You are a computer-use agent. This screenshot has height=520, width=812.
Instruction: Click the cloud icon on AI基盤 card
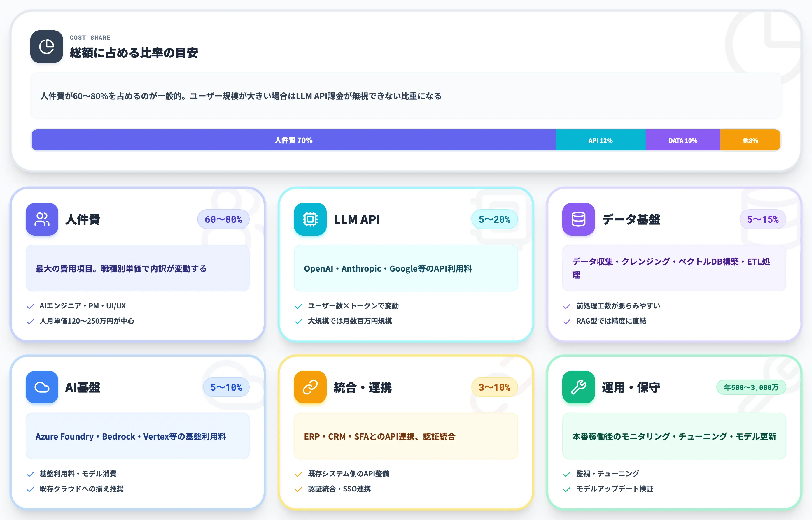tap(42, 387)
